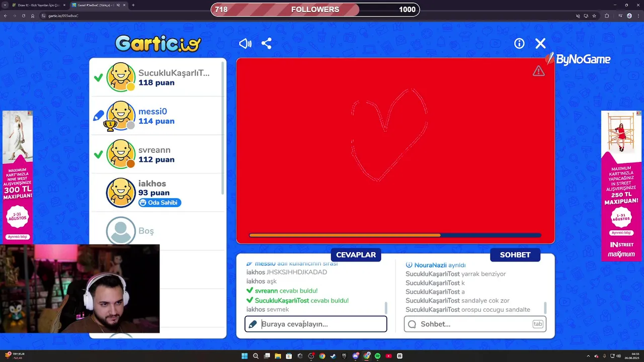Image resolution: width=644 pixels, height=362 pixels.
Task: Reload the browser page
Action: pos(24,16)
